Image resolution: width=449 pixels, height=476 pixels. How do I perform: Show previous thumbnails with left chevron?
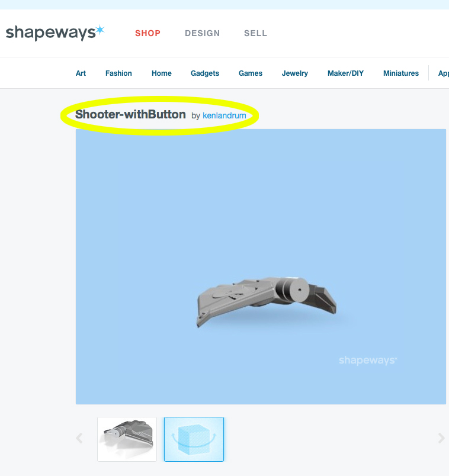click(79, 438)
